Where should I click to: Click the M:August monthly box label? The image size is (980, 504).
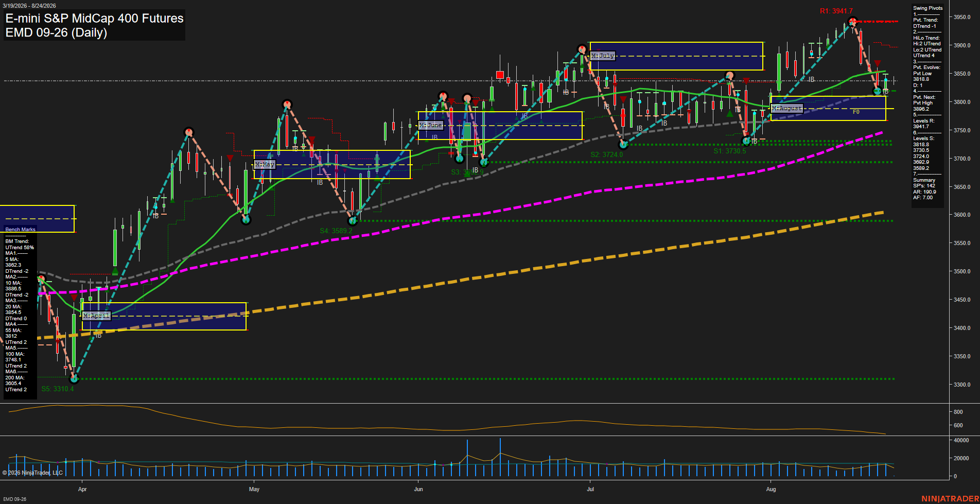coord(787,108)
